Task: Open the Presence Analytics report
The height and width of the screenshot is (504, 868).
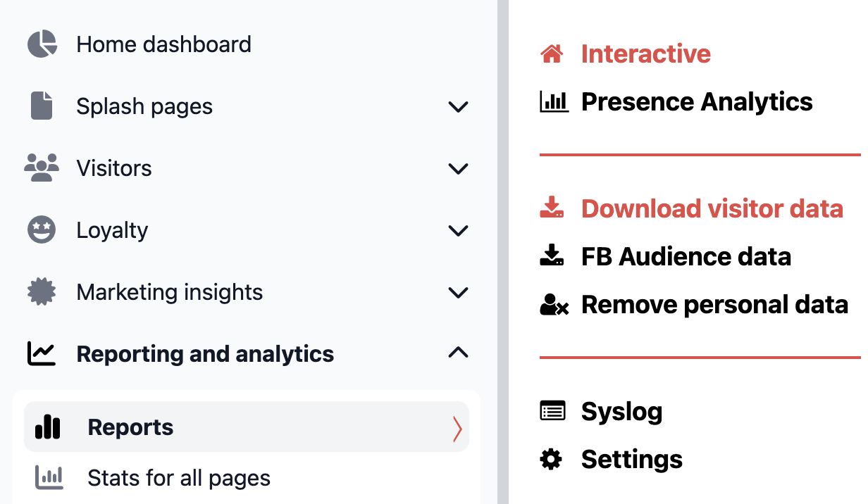Action: point(697,102)
